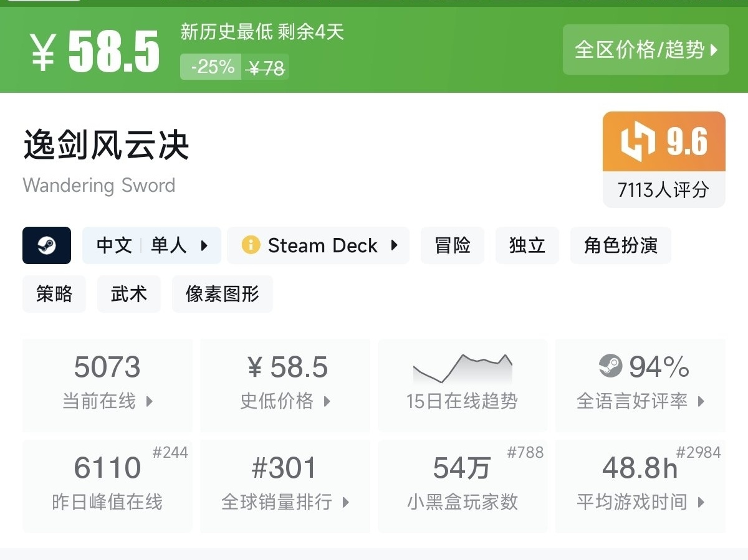Image resolution: width=748 pixels, height=560 pixels.
Task: Select the 独立 indie tag
Action: point(527,245)
